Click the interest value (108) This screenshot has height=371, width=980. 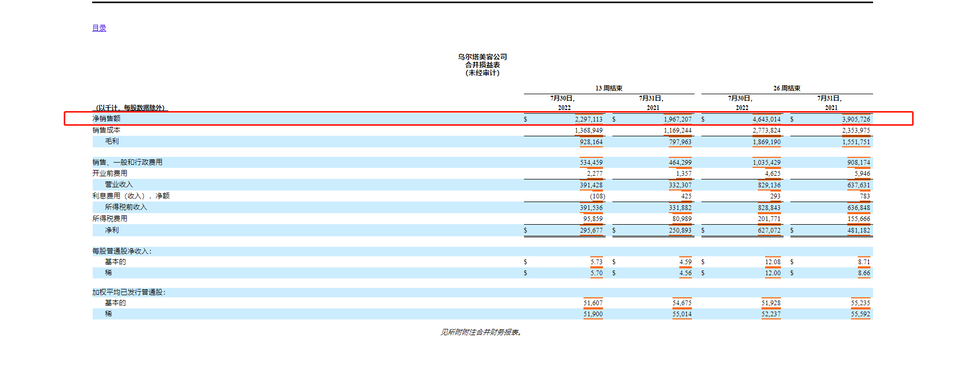point(598,196)
